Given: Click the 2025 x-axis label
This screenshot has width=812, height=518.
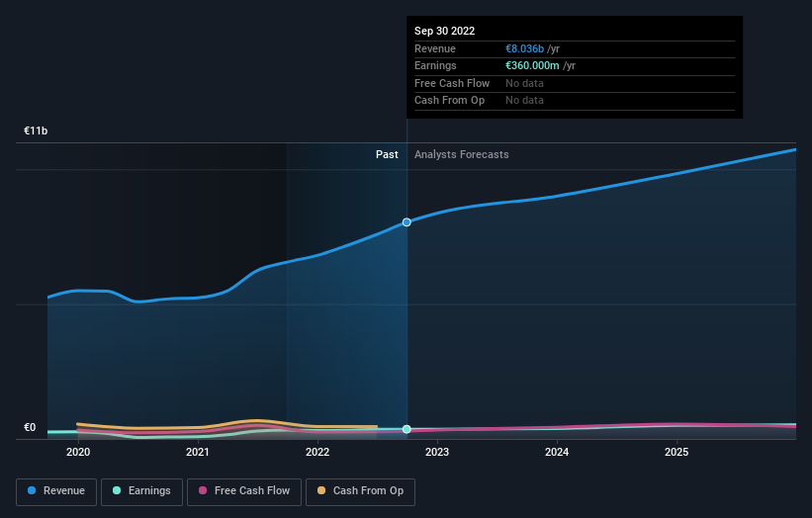Looking at the screenshot, I should (x=677, y=452).
